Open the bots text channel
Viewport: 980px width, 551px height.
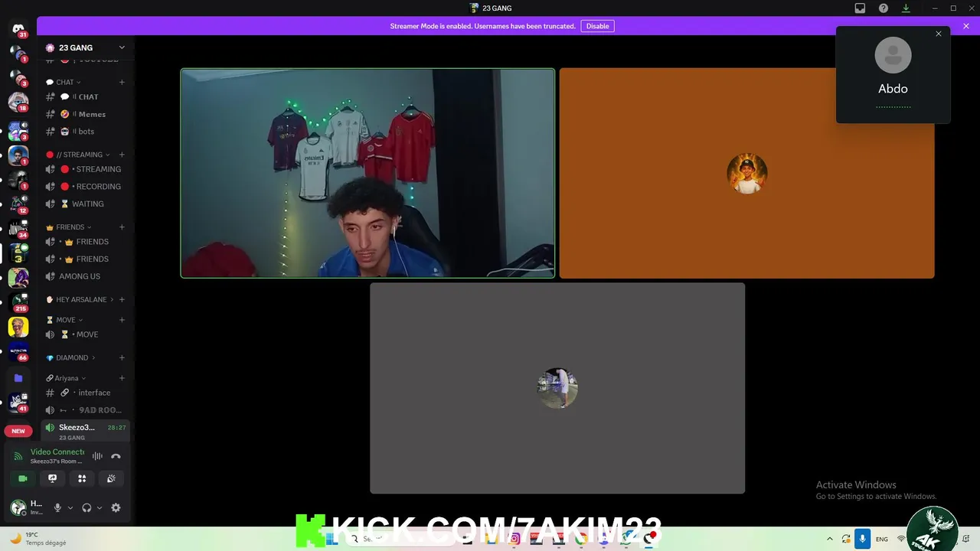click(84, 132)
